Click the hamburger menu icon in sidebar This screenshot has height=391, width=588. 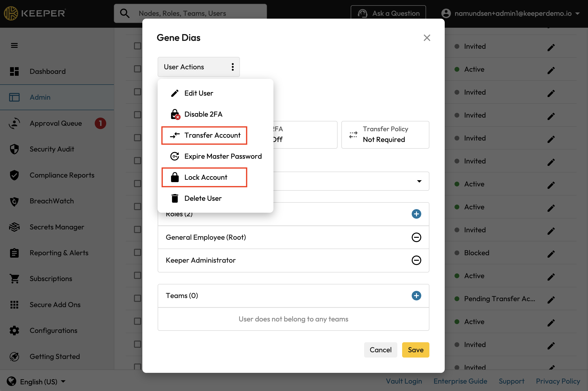click(x=14, y=45)
